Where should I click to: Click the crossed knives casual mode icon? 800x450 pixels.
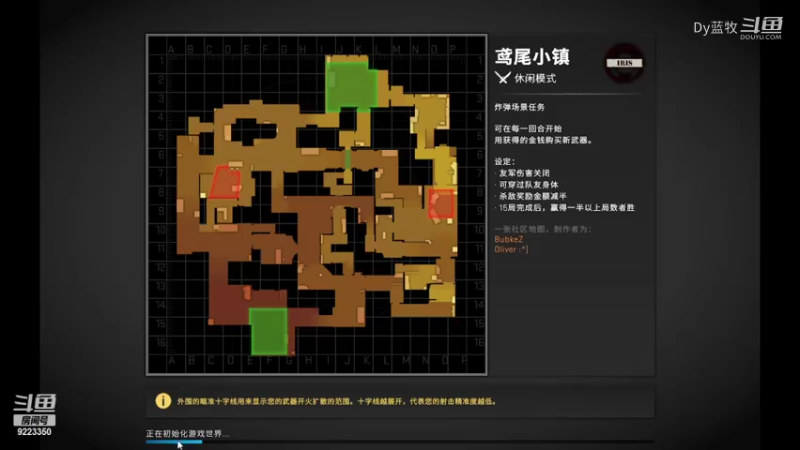(503, 78)
